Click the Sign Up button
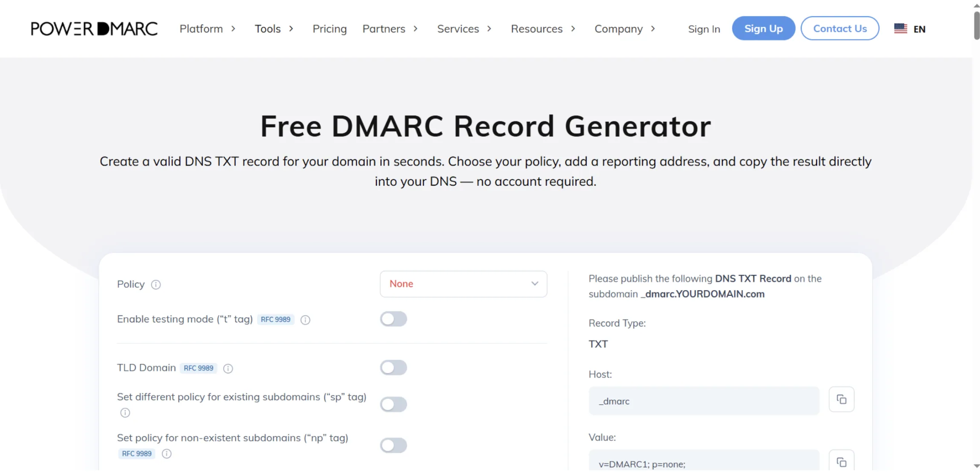The height and width of the screenshot is (472, 980). (x=763, y=29)
